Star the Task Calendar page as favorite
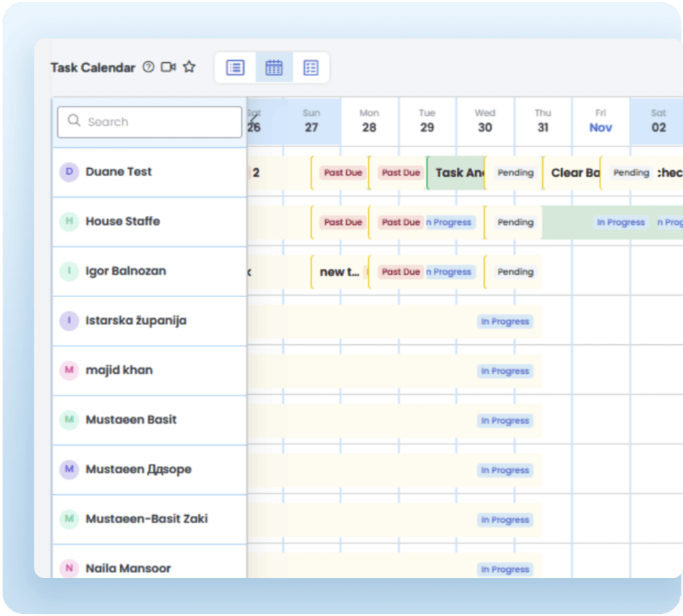 tap(189, 67)
